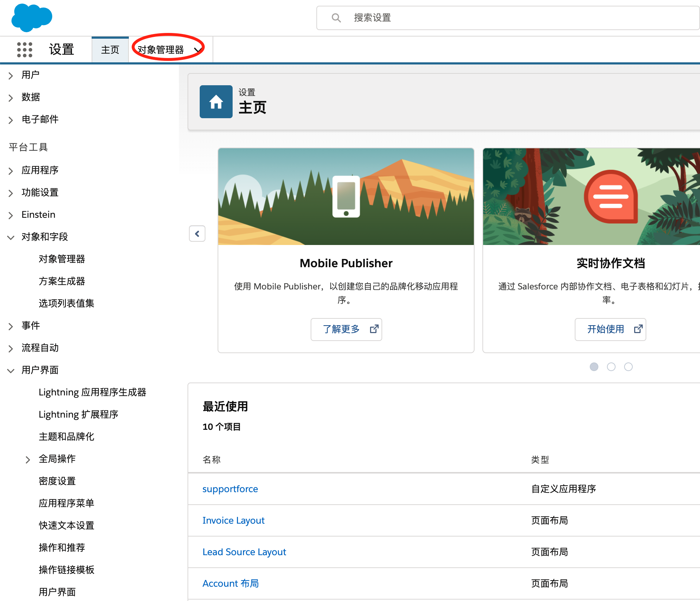
Task: Expand the 用户 section
Action: [11, 75]
